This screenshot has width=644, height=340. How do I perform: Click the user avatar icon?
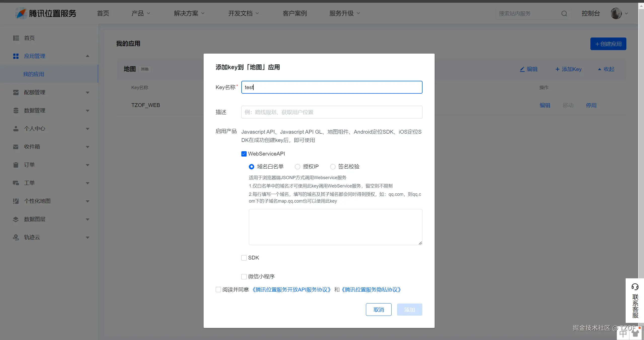point(616,13)
